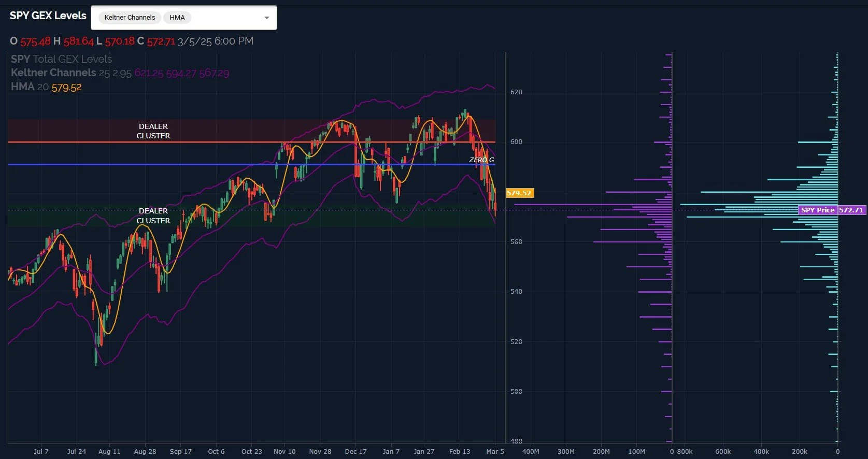Open the indicators dropdown arrow
Image resolution: width=868 pixels, height=459 pixels.
(267, 18)
